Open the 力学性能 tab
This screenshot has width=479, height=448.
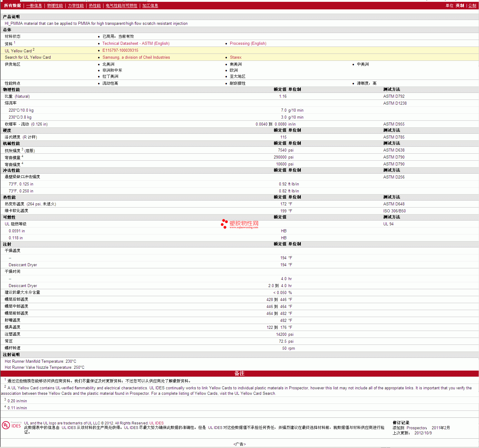point(76,5)
